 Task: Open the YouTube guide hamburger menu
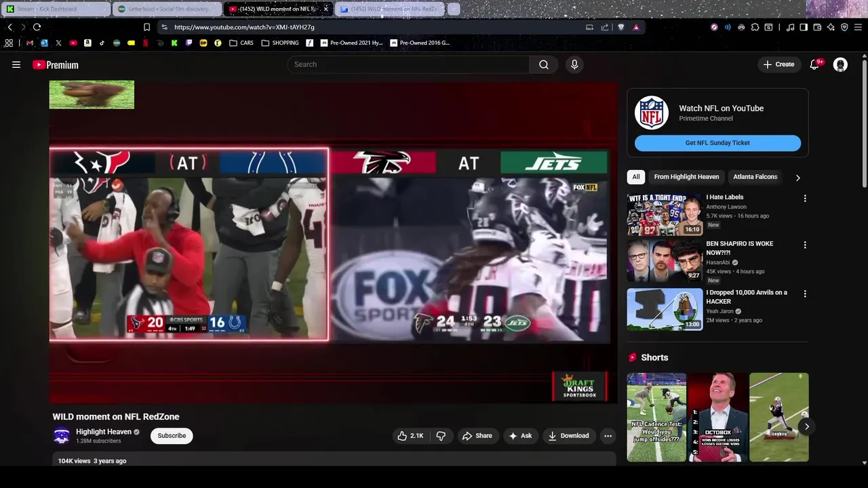[16, 64]
